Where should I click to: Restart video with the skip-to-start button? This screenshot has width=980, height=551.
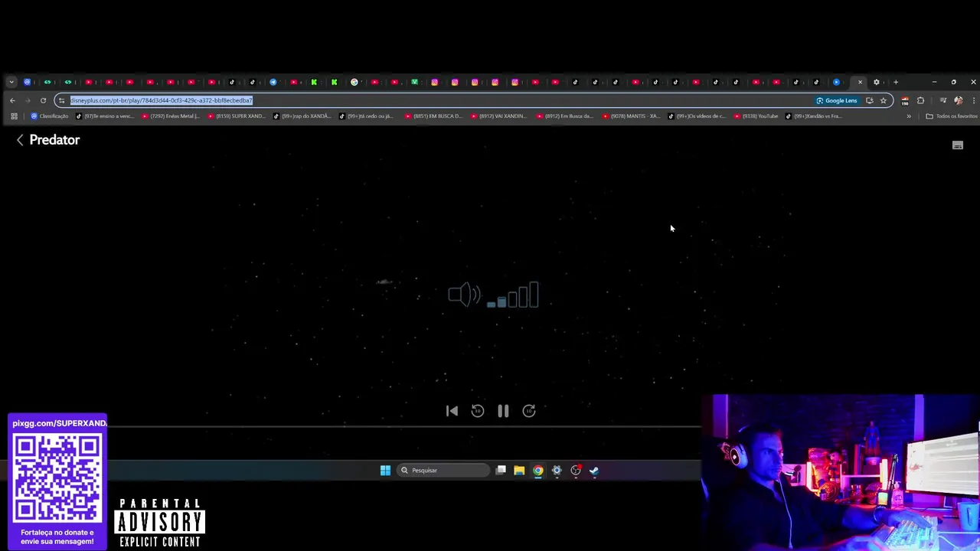(452, 411)
